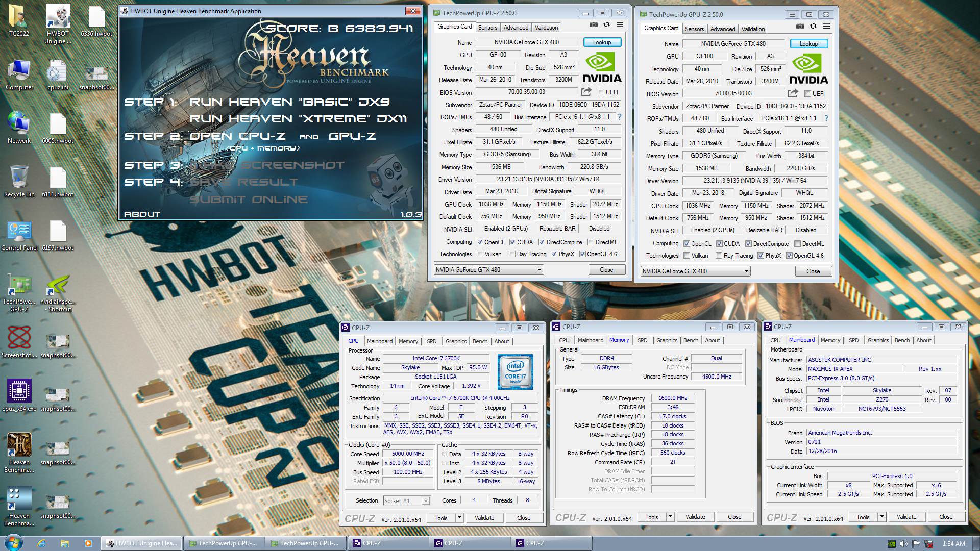Toggle OpenCL checkbox in left GPU-Z
This screenshot has height=551, width=980.
coord(480,242)
